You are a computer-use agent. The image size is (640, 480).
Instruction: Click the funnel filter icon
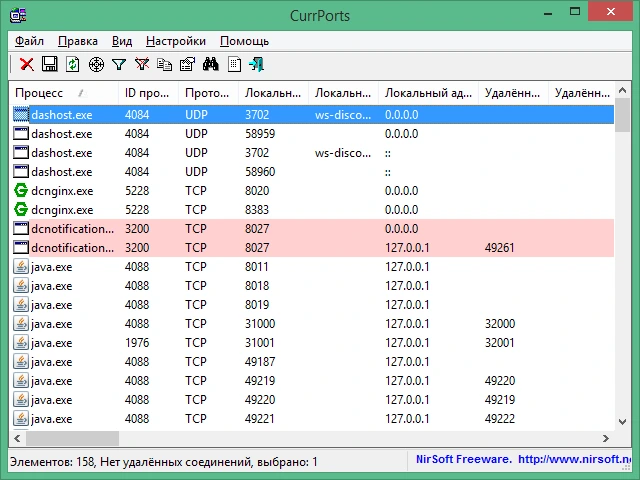pyautogui.click(x=119, y=64)
